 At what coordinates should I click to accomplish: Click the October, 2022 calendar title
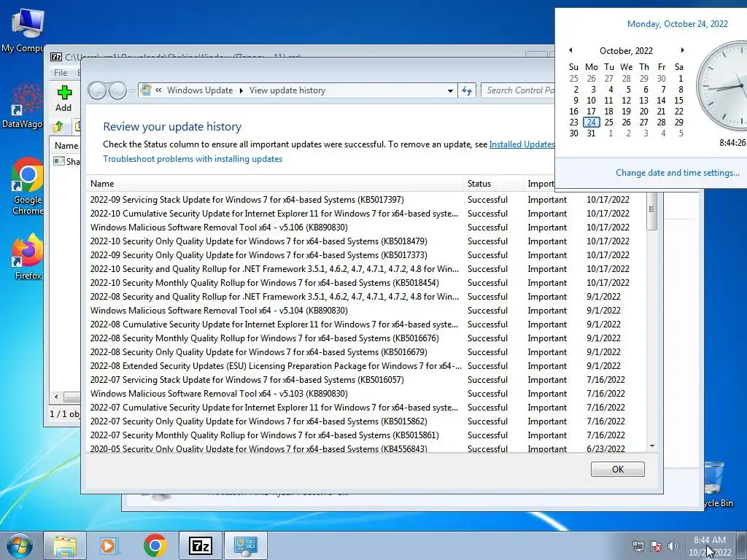[626, 50]
